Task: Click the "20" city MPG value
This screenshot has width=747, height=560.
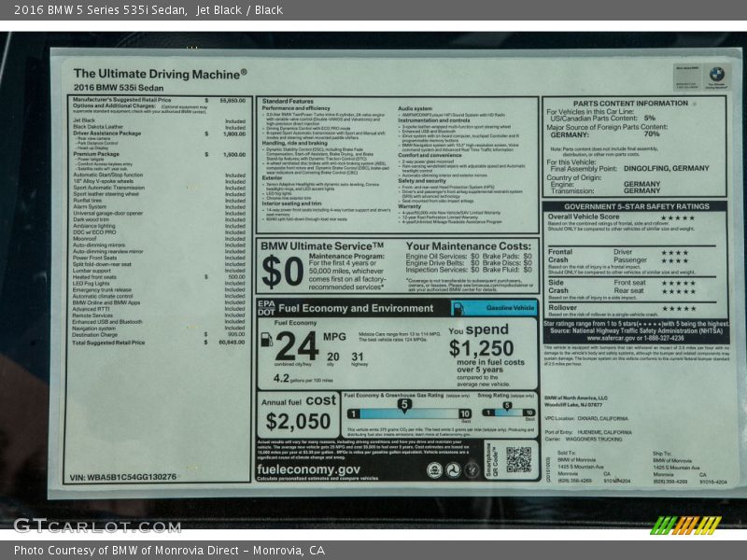Action: [x=333, y=357]
